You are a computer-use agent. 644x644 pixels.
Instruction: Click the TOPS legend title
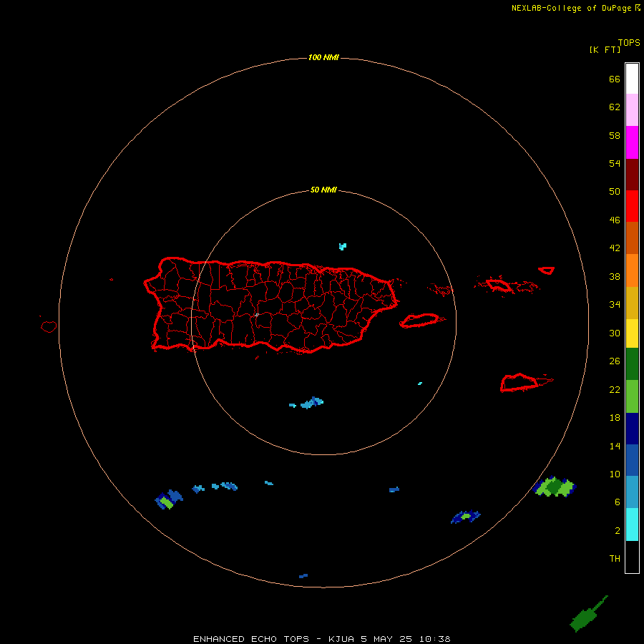click(629, 42)
